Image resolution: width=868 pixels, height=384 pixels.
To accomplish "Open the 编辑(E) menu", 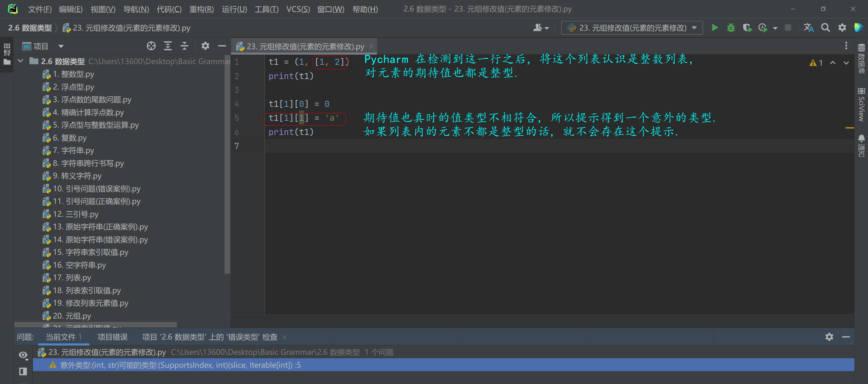I will point(71,9).
